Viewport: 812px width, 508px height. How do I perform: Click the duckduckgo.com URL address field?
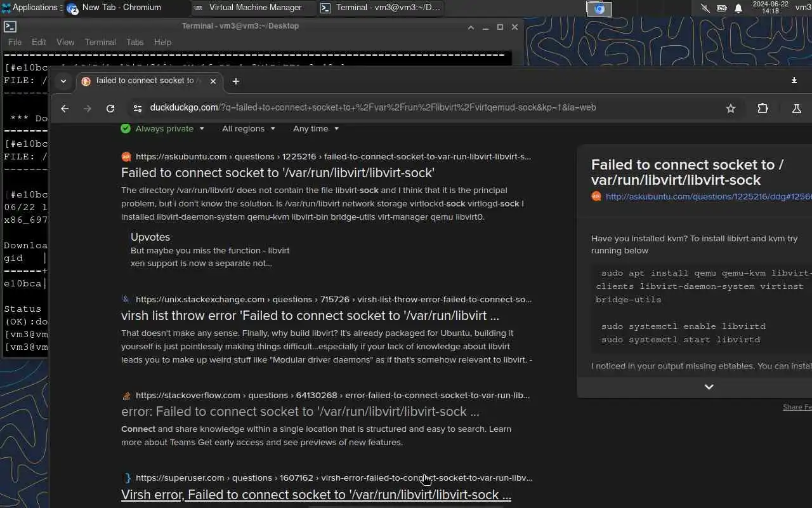(x=372, y=108)
